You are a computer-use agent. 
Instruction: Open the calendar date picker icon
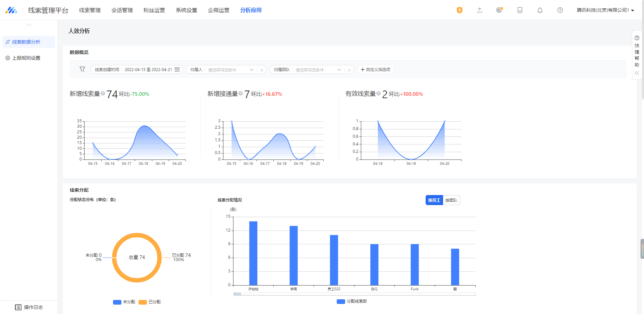[x=177, y=69]
